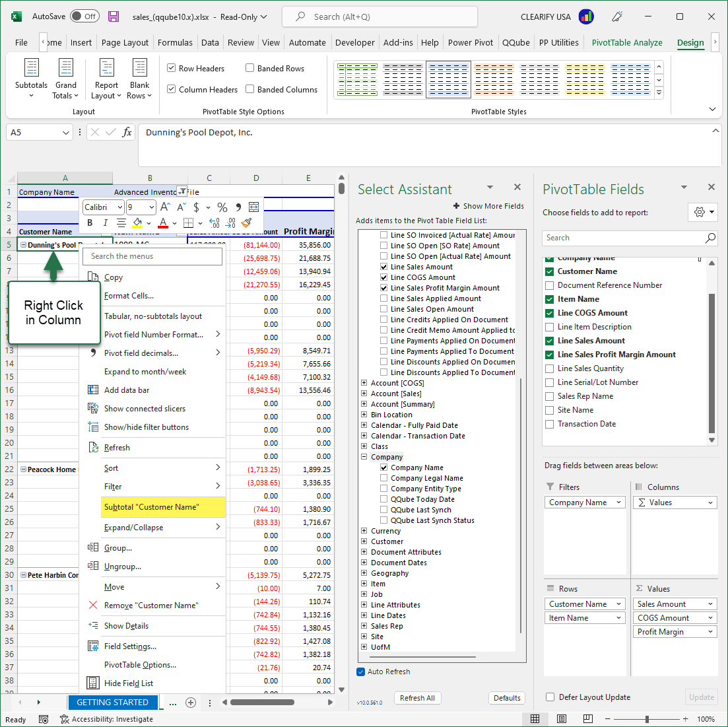Open the Name Box dropdown
Screen dimensions: 728x727
[x=65, y=133]
